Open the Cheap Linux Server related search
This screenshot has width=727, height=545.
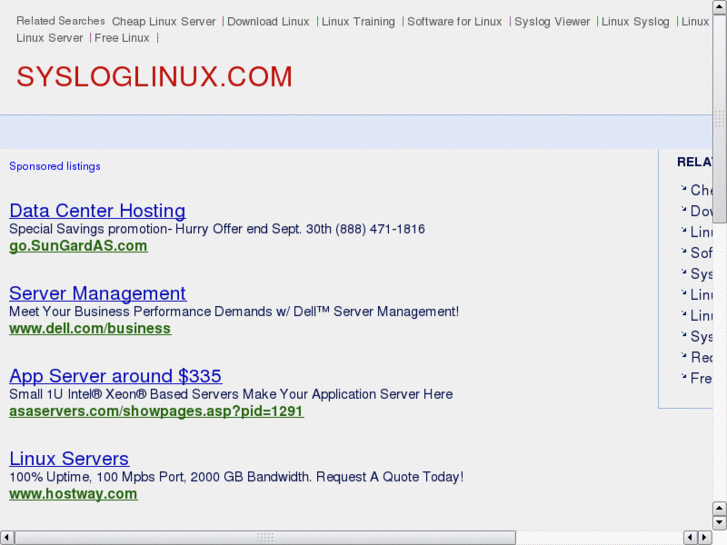coord(164,22)
